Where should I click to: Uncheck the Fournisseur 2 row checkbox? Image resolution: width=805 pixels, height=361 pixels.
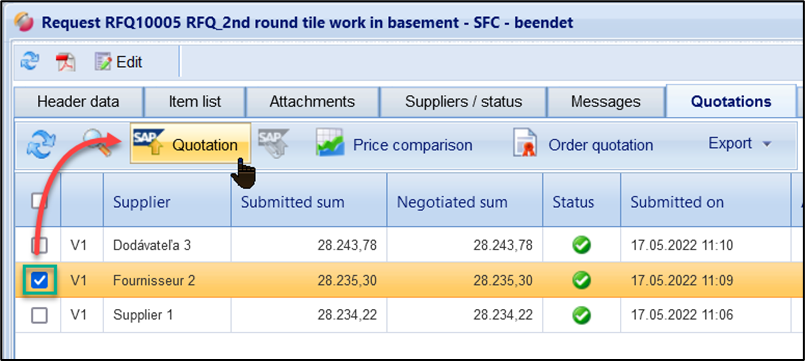39,280
